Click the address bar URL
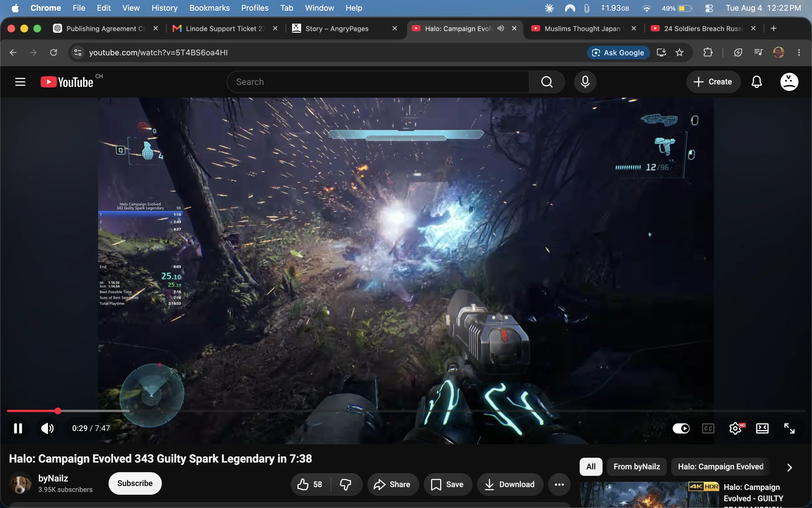 tap(158, 52)
